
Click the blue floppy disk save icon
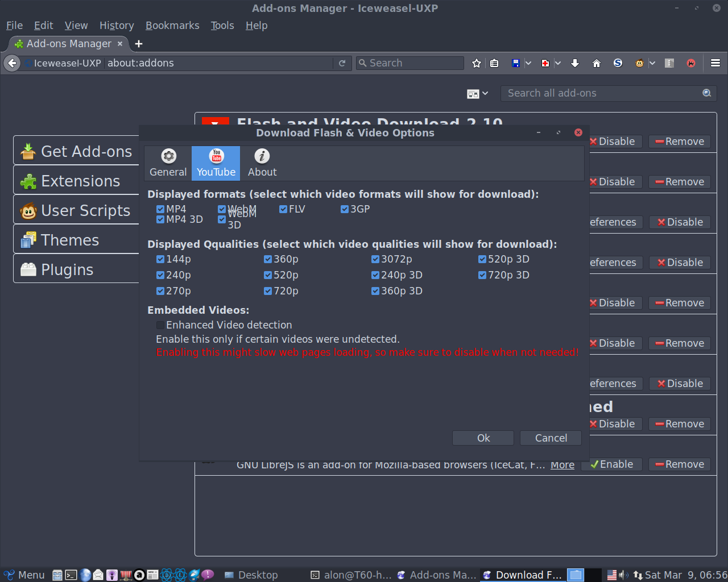pos(516,63)
